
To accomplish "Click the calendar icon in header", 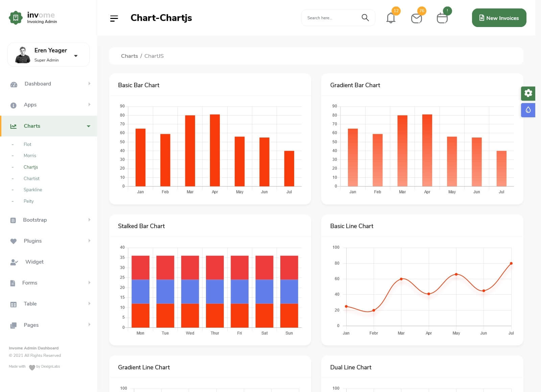I will (x=442, y=18).
